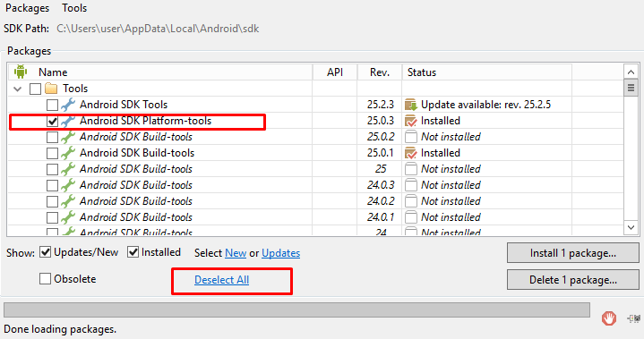
Task: Click the Tools folder icon
Action: coord(51,89)
